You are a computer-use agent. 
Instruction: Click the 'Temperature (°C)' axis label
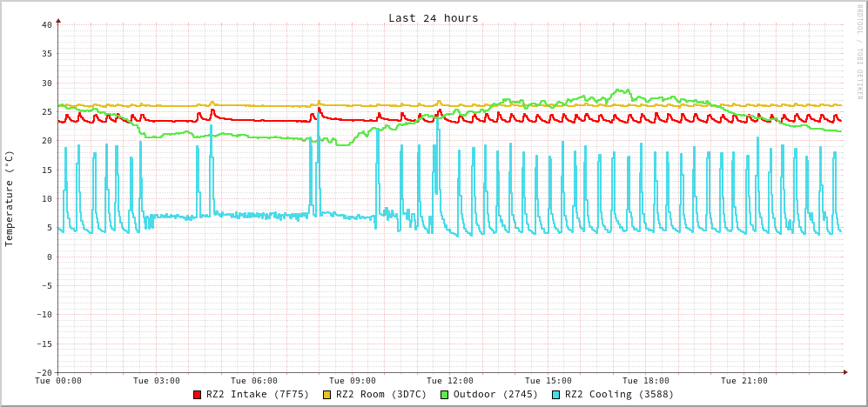click(9, 198)
